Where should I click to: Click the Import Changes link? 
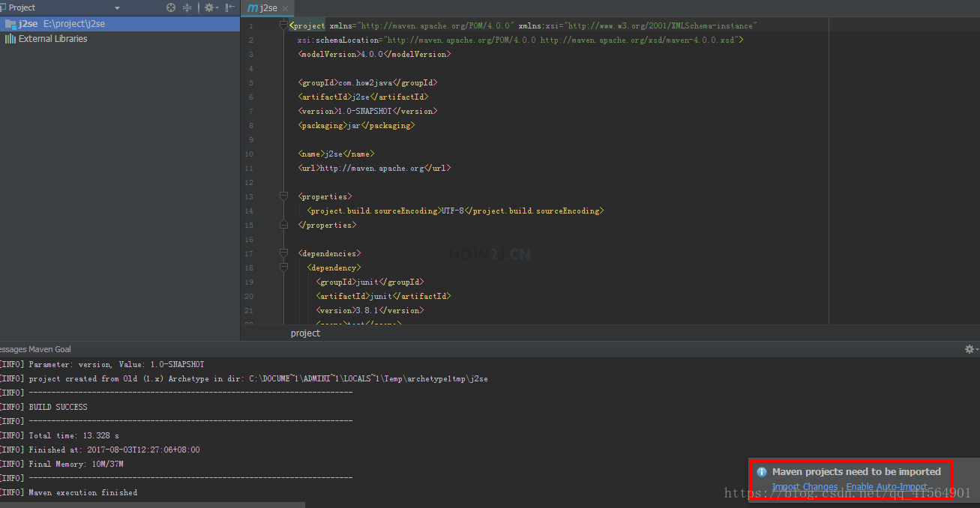click(805, 487)
